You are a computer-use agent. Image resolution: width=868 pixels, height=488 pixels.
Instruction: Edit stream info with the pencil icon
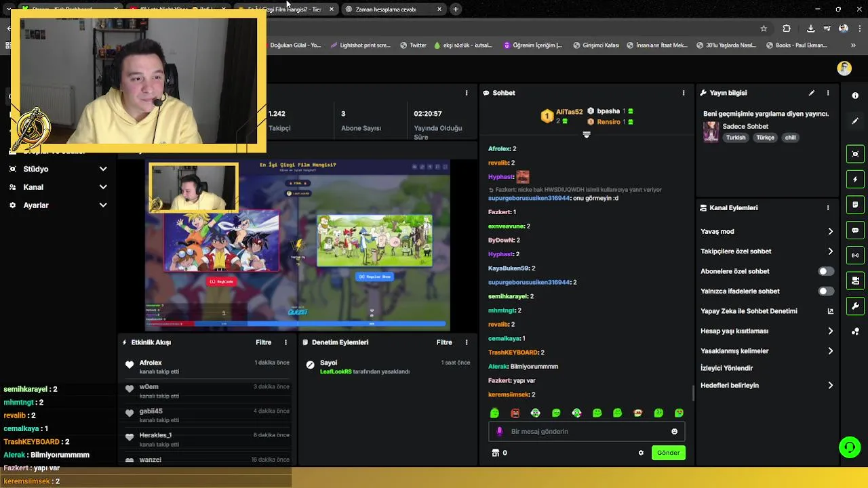click(812, 93)
